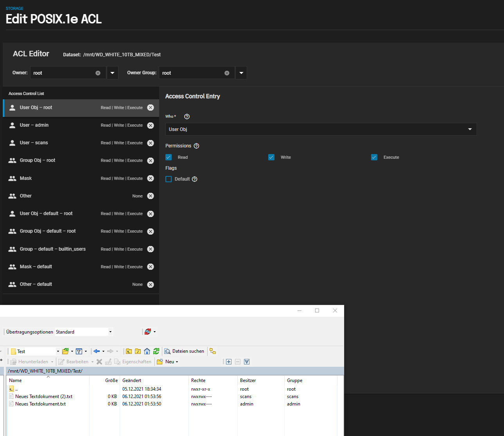The height and width of the screenshot is (436, 504).
Task: Sort WinSCP files by Geändert column
Action: (x=154, y=380)
